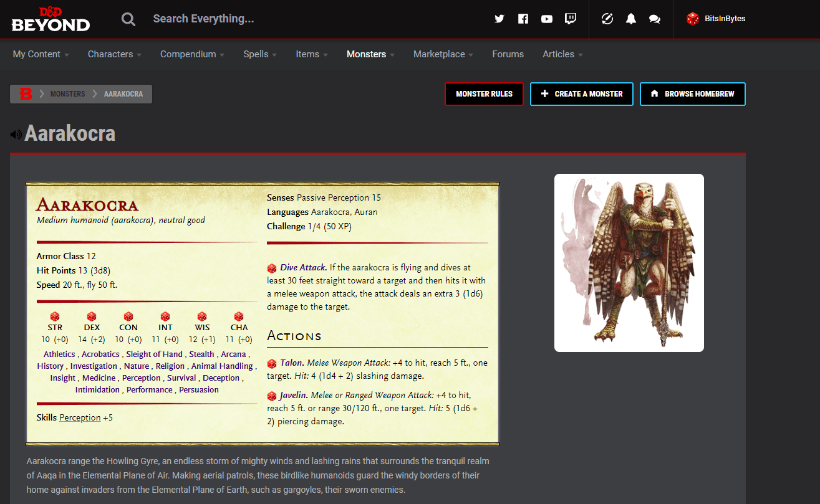Open the Perception skill link
The width and height of the screenshot is (820, 504).
80,417
